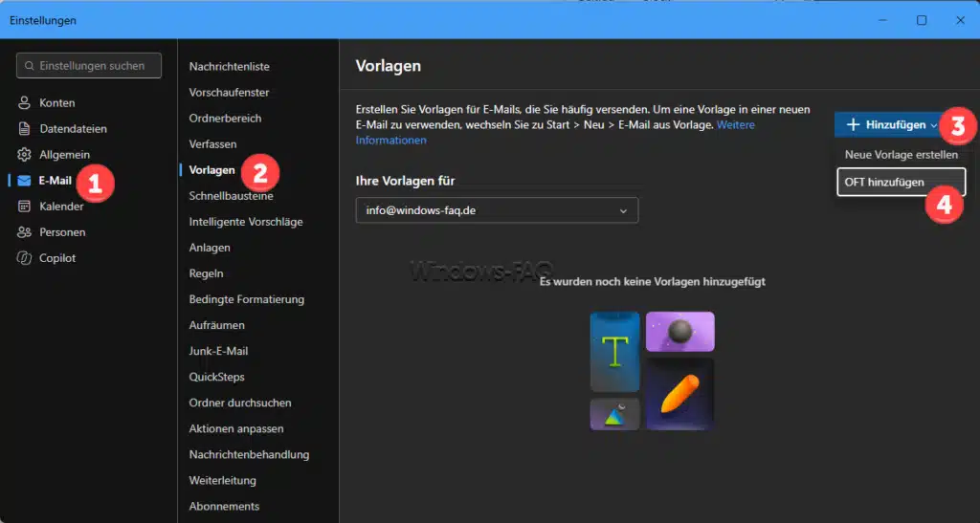Open the info@windows-faq.de account dropdown
This screenshot has height=523, width=980.
497,210
